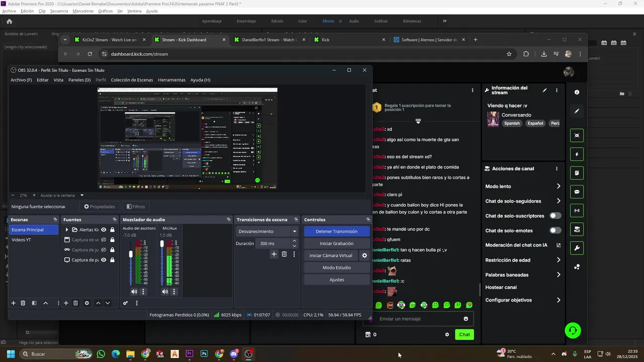Open source properties gear in Fuentes toolbar
The height and width of the screenshot is (362, 644).
[x=87, y=303]
